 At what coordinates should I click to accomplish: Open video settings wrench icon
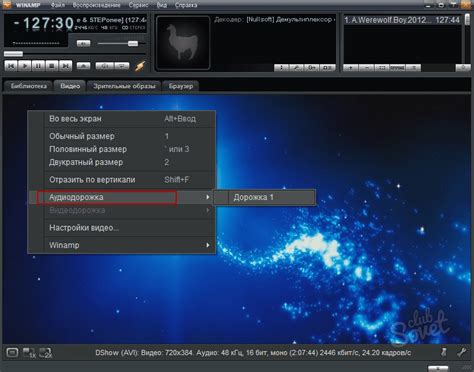[x=462, y=352]
